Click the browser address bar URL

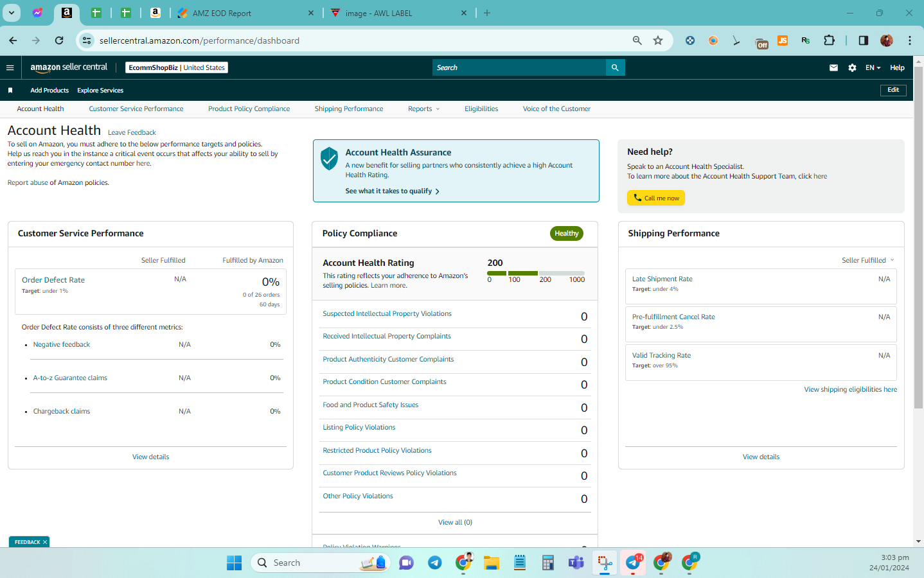199,40
